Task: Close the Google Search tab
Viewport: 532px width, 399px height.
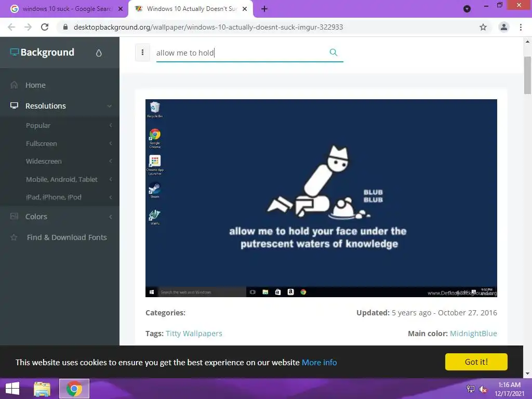Action: click(121, 9)
